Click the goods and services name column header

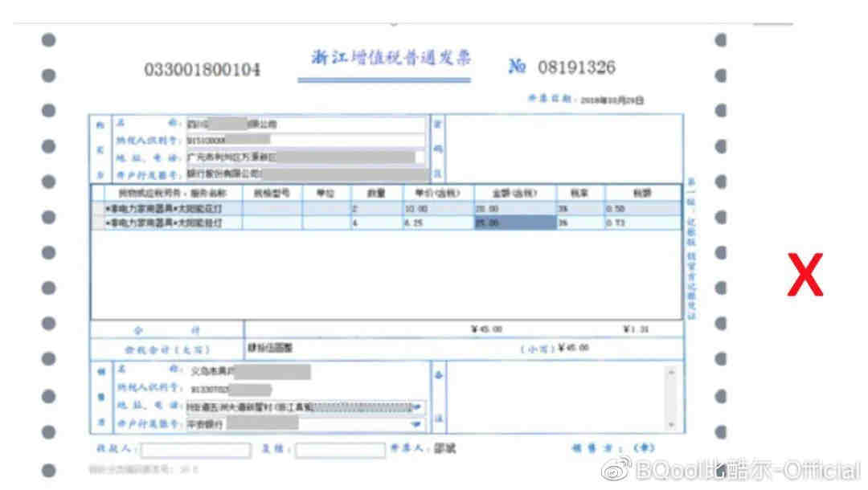point(174,193)
